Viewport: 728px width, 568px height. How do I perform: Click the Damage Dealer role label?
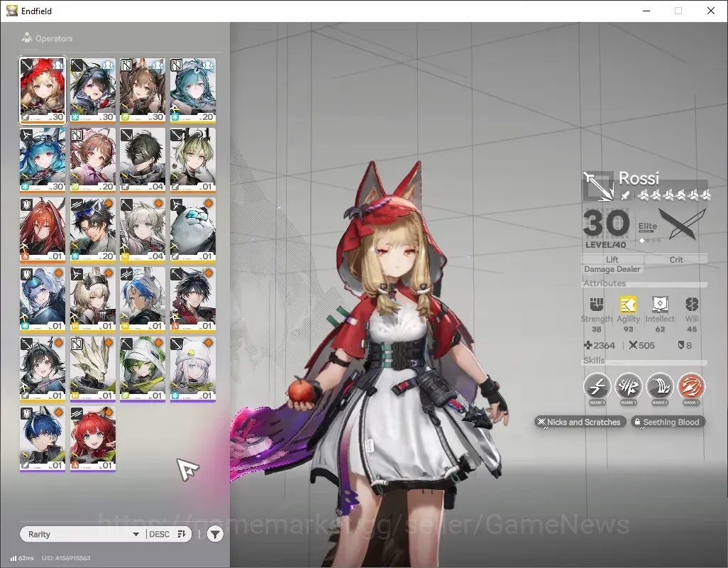tap(612, 269)
